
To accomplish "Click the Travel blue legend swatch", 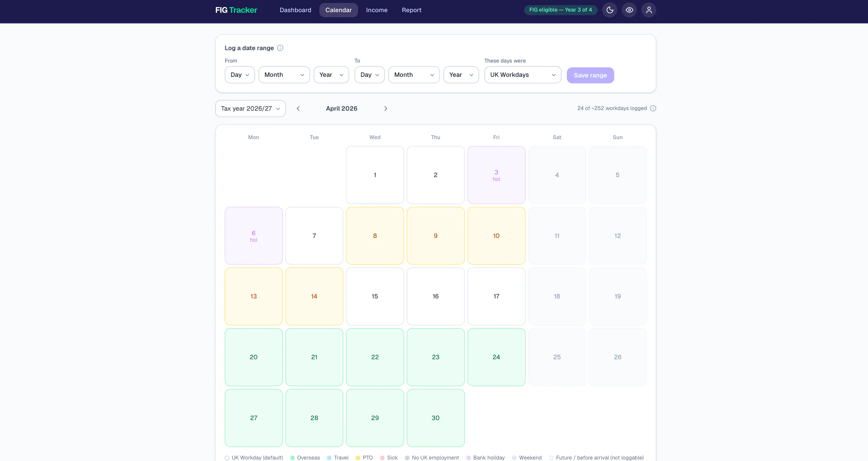I will point(329,458).
